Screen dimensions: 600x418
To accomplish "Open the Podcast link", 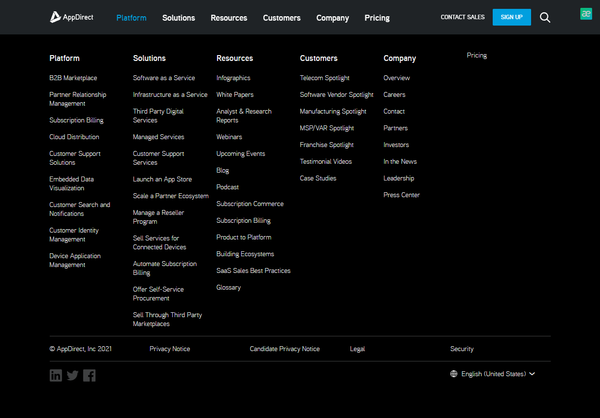I will point(227,187).
